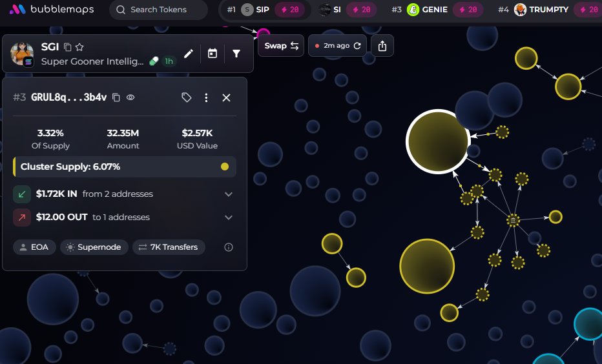Close the GRUL8q...3b4v details panel
Image resolution: width=602 pixels, height=364 pixels.
pyautogui.click(x=226, y=98)
